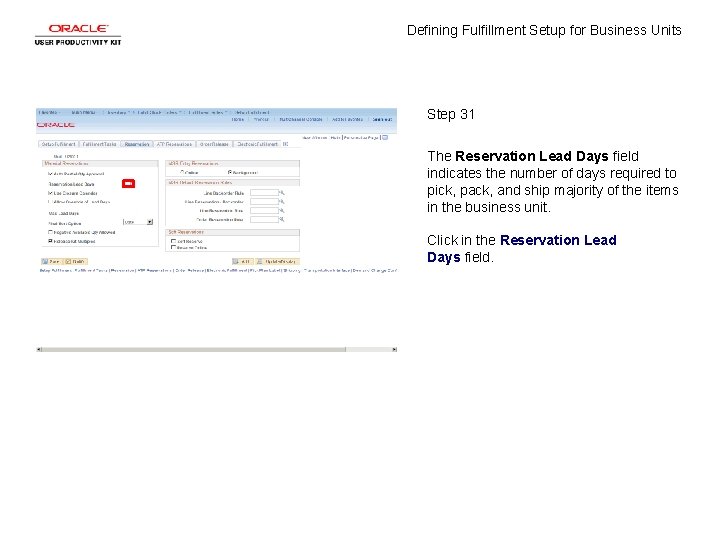
Task: Toggle the Use Closure Calendar checkbox
Action: (50, 193)
